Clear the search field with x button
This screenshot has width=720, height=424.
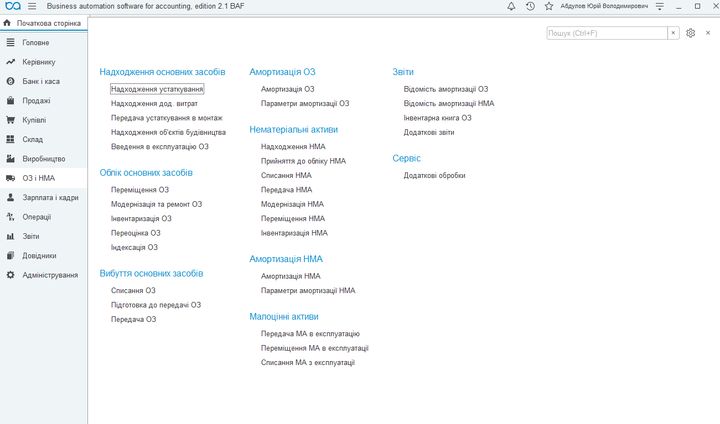(x=673, y=33)
